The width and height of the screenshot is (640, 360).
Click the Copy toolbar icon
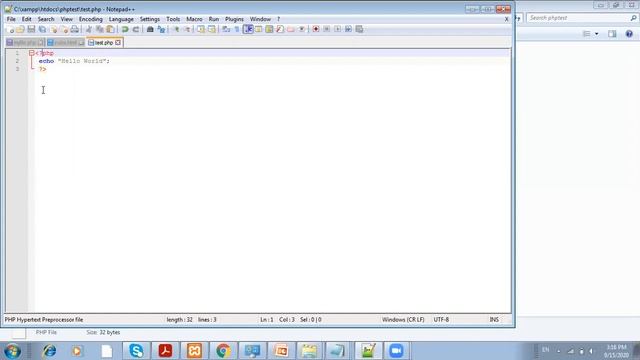coord(100,29)
